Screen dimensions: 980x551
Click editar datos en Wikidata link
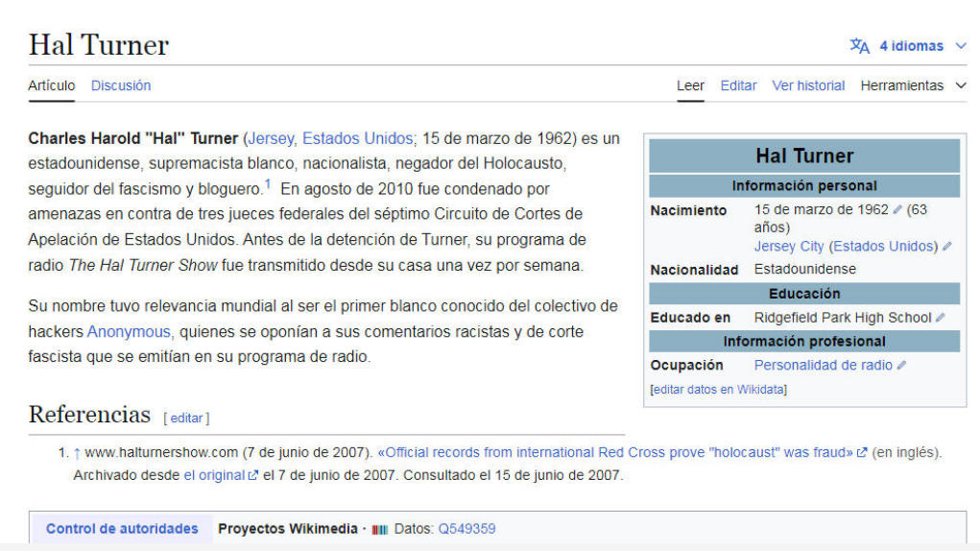[x=718, y=389]
